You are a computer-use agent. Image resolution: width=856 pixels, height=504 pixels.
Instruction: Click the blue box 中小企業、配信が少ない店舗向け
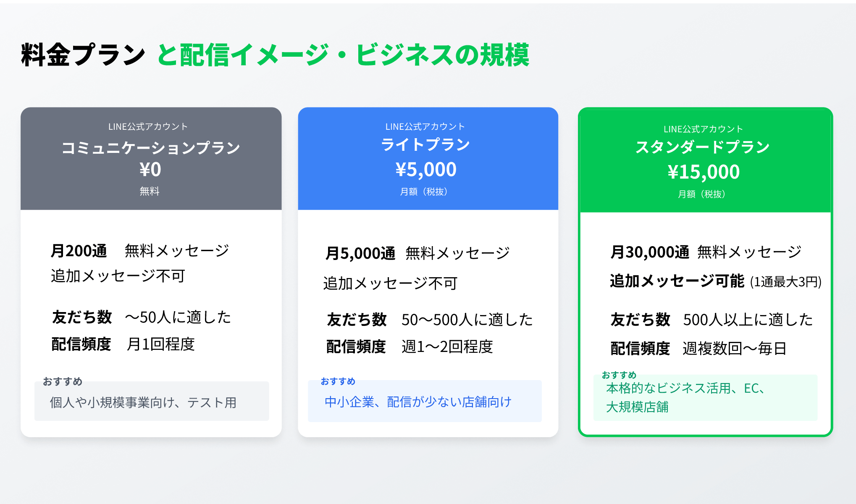coord(425,401)
